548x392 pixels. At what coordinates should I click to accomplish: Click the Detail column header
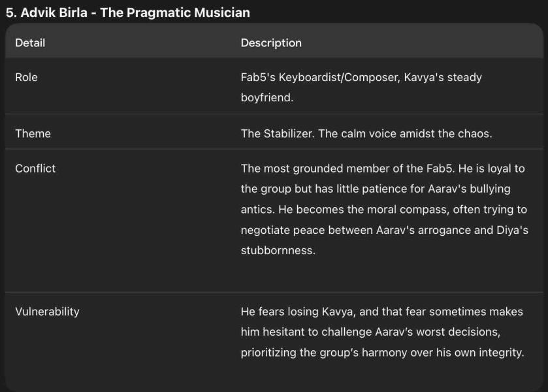coord(30,42)
